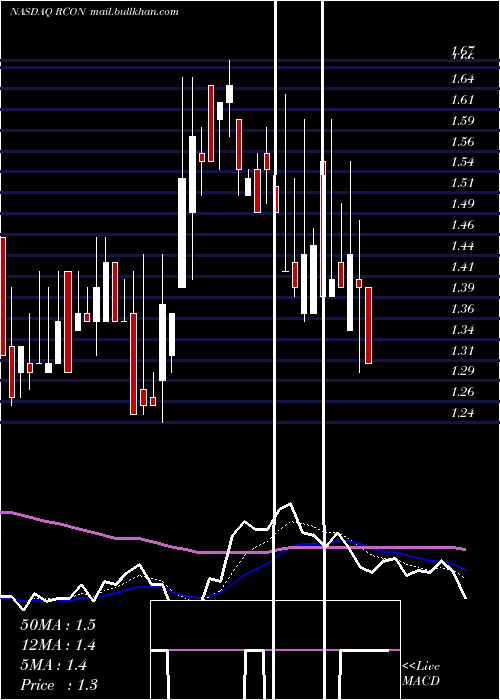Select the 1.46 price axis label
This screenshot has width=500, height=700.
(x=462, y=225)
